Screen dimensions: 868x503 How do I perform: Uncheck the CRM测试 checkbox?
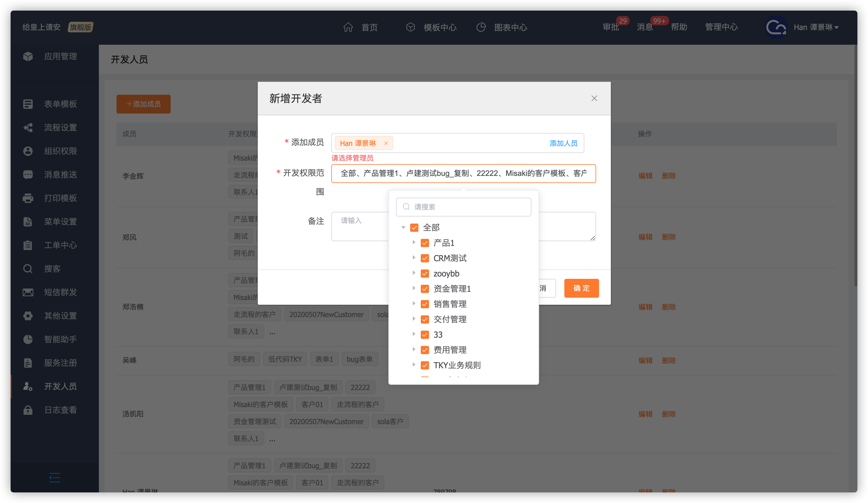pyautogui.click(x=425, y=258)
